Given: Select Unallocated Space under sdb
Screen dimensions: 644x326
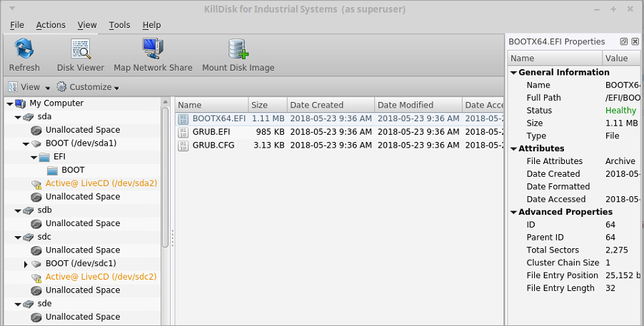Looking at the screenshot, I should [x=83, y=223].
